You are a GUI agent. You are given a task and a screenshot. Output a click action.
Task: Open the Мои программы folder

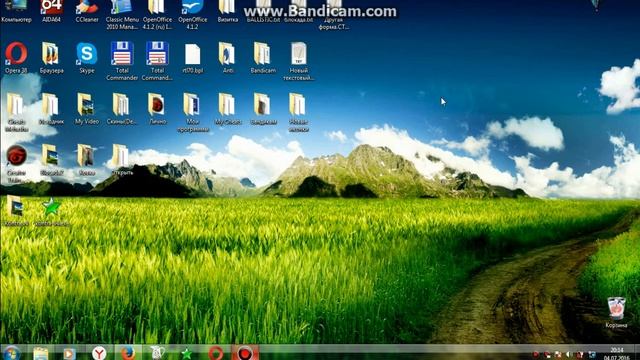pos(193,112)
